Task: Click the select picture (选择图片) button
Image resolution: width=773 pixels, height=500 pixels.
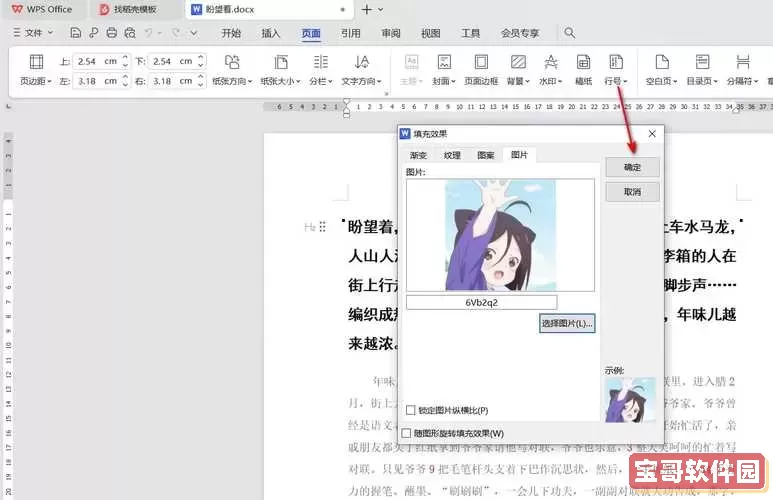Action: [567, 323]
